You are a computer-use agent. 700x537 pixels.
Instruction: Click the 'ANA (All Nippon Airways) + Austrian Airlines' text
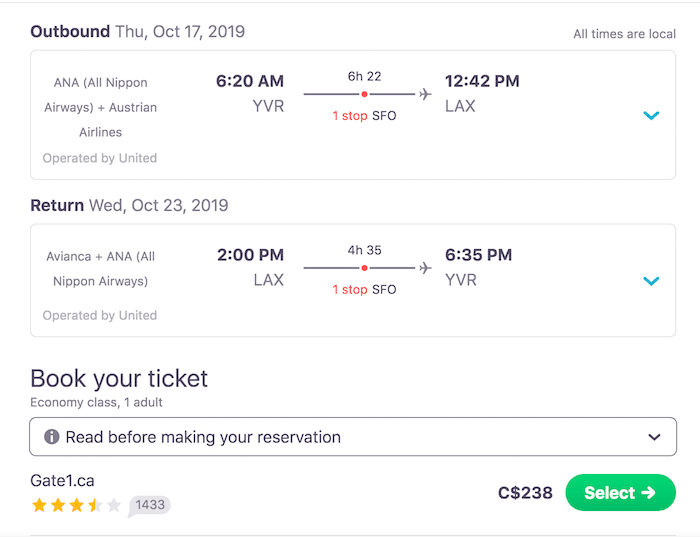100,107
